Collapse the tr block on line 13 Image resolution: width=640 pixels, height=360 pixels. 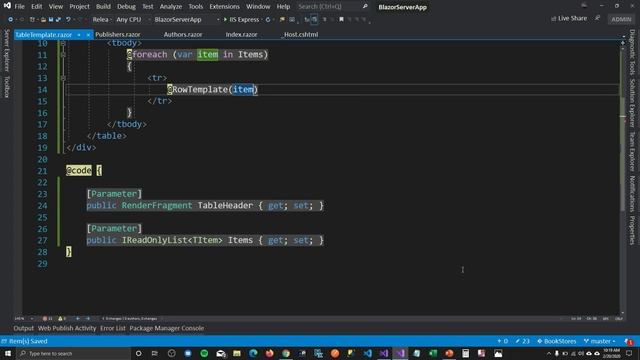coord(63,78)
